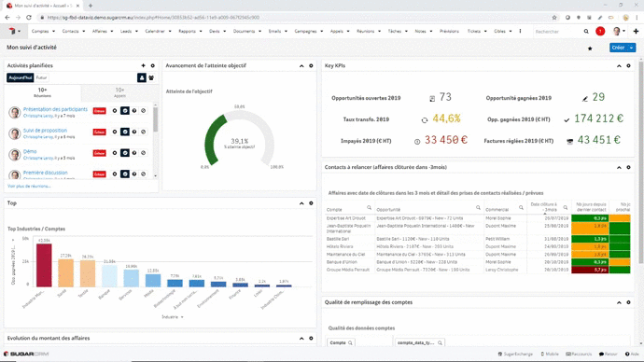Expand the Comptes module dropdown arrow
The image size is (644, 362).
pos(53,31)
